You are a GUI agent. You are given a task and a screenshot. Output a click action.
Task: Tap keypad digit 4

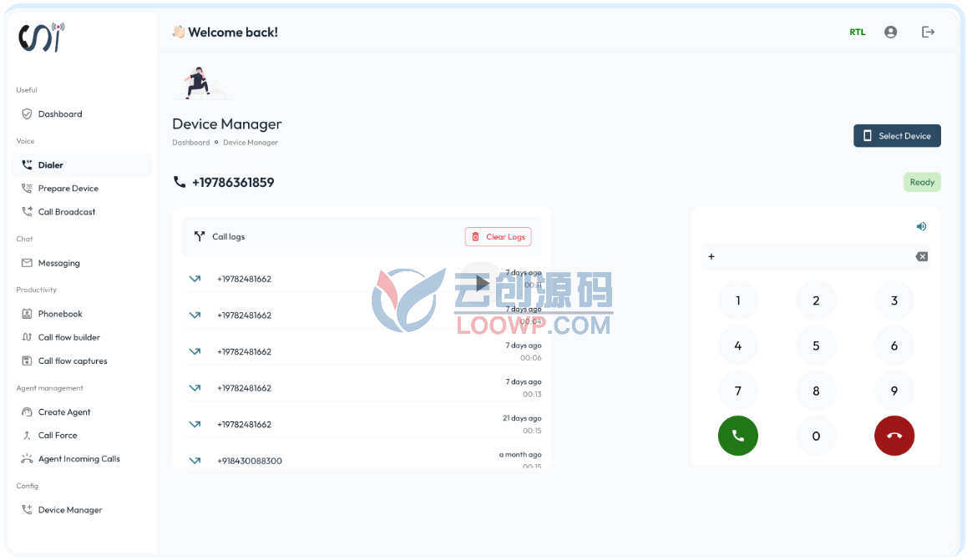pyautogui.click(x=737, y=346)
